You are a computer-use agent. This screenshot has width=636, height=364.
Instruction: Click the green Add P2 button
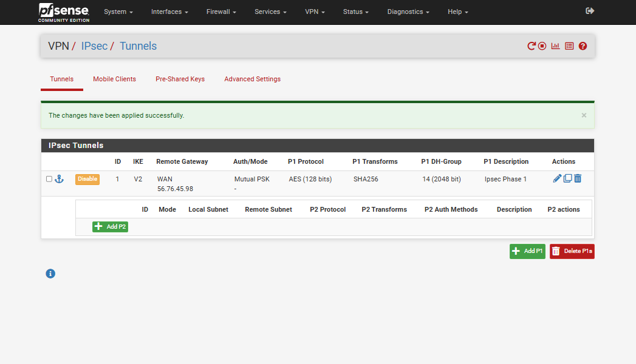110,226
